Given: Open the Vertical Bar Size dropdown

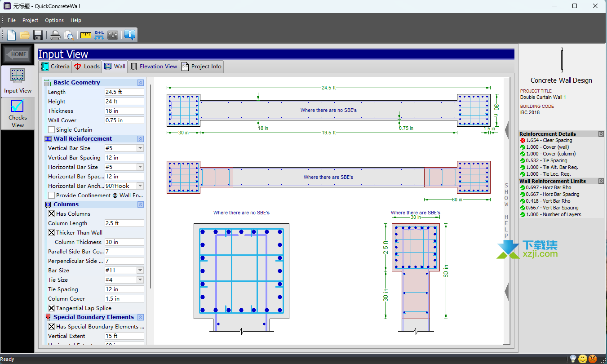Looking at the screenshot, I should (x=140, y=148).
